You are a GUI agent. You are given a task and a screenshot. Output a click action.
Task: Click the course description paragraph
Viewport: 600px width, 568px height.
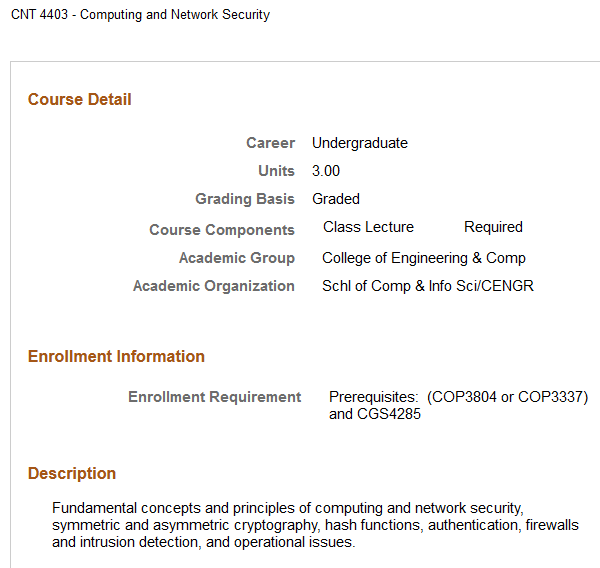[315, 525]
